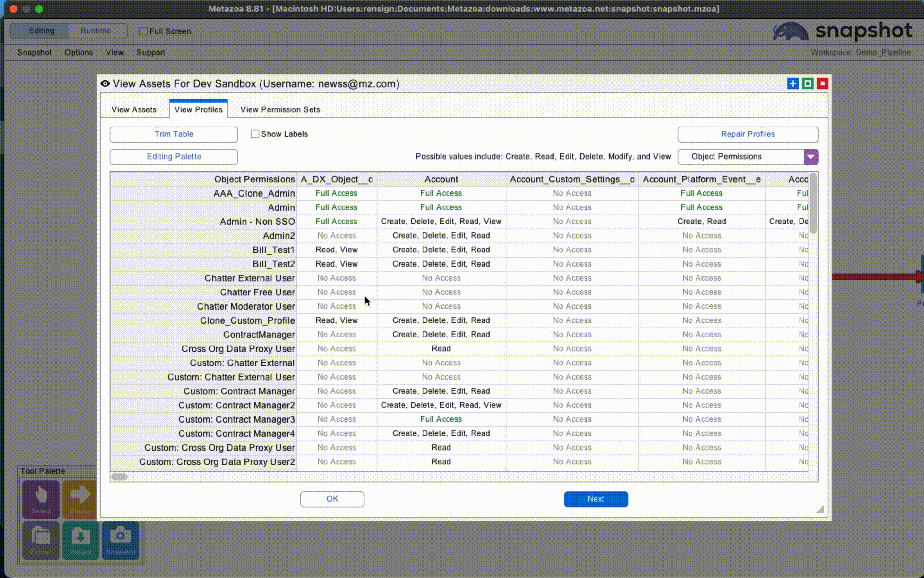Select the Admin2 profile row label
The width and height of the screenshot is (924, 578).
[279, 236]
